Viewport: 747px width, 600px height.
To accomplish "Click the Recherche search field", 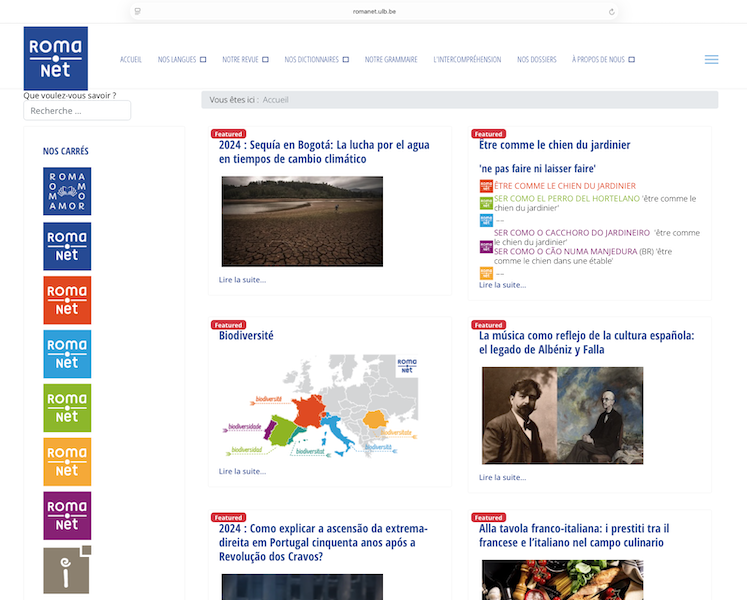I will point(77,111).
